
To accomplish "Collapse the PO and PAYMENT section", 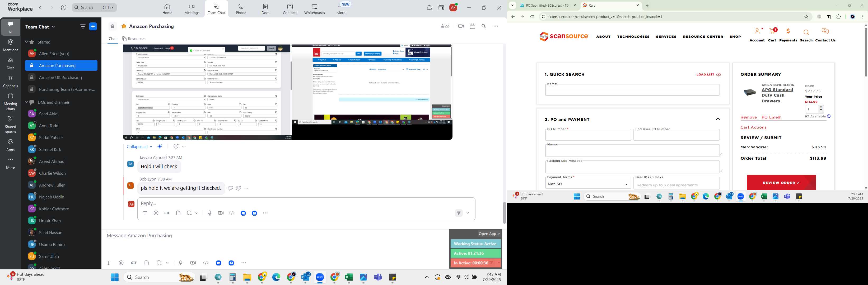I will 718,119.
